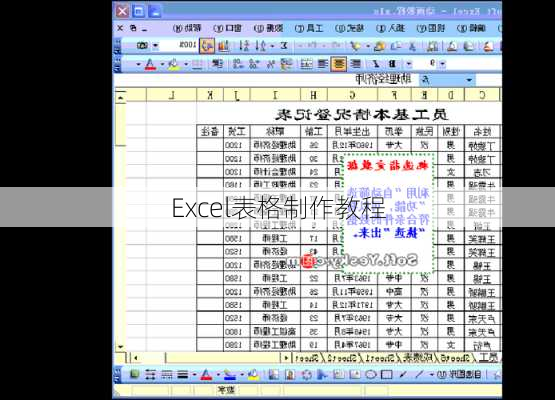Image resolution: width=555 pixels, height=400 pixels.
Task: Open the 格式(O) Format menu
Action: point(349,28)
